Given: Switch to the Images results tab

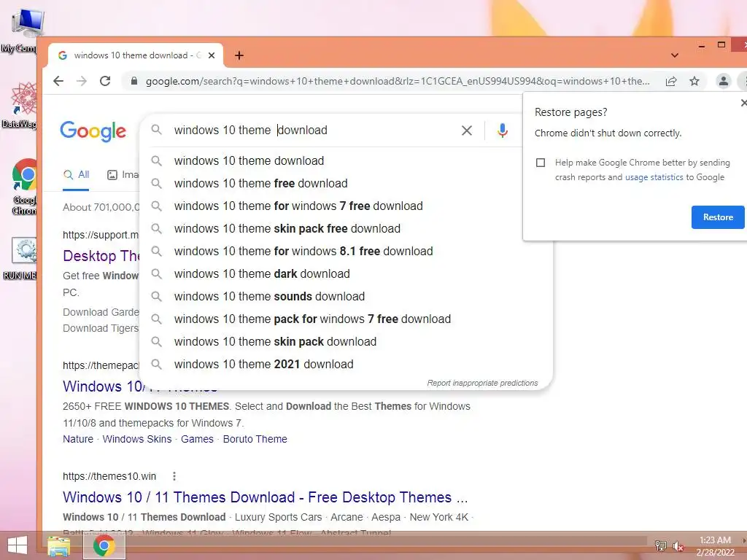Looking at the screenshot, I should click(x=123, y=175).
